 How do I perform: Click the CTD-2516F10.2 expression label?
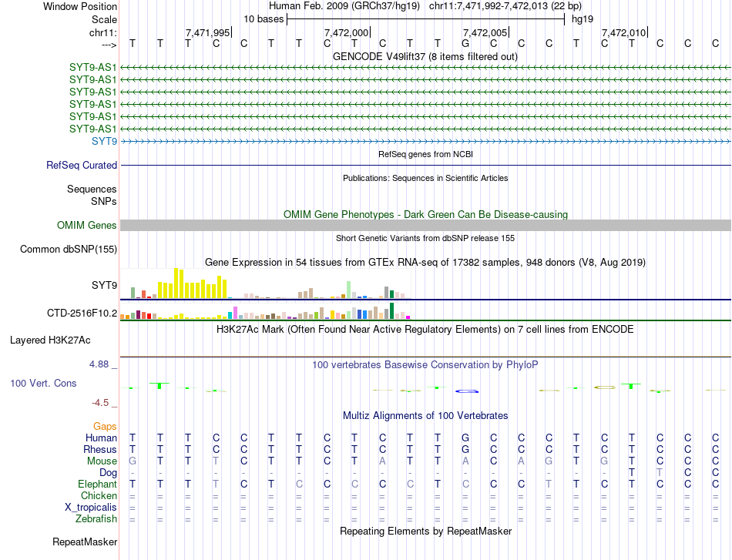pyautogui.click(x=82, y=314)
